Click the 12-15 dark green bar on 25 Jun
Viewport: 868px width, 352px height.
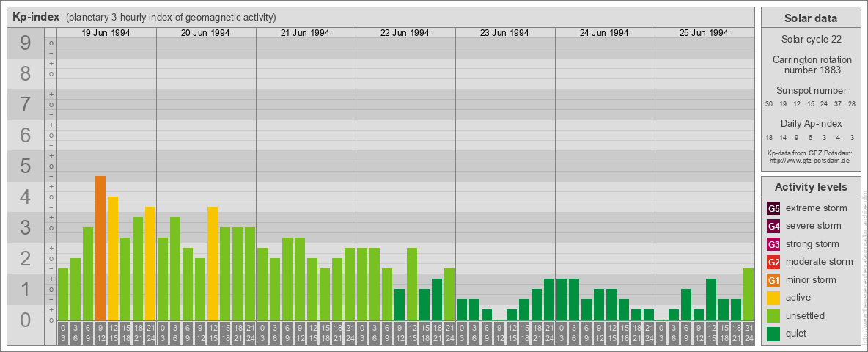click(711, 300)
